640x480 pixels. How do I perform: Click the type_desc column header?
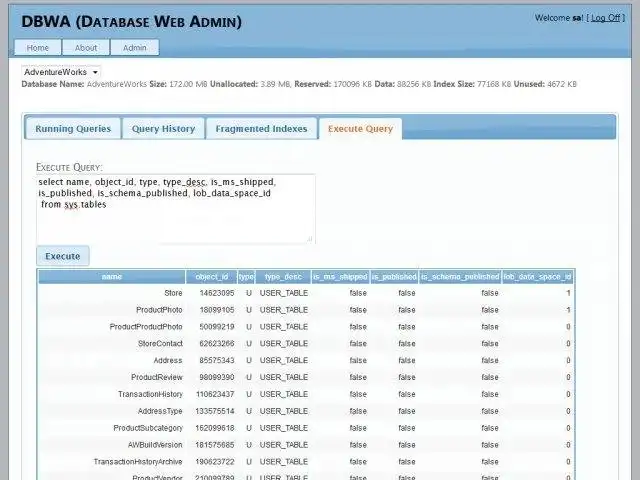click(x=283, y=277)
